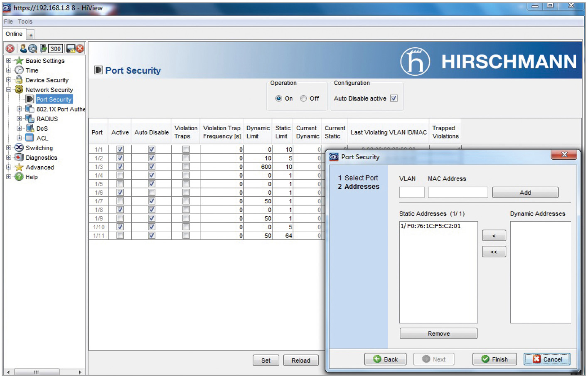Click the Back button in the dialog
The image size is (588, 378).
point(385,359)
